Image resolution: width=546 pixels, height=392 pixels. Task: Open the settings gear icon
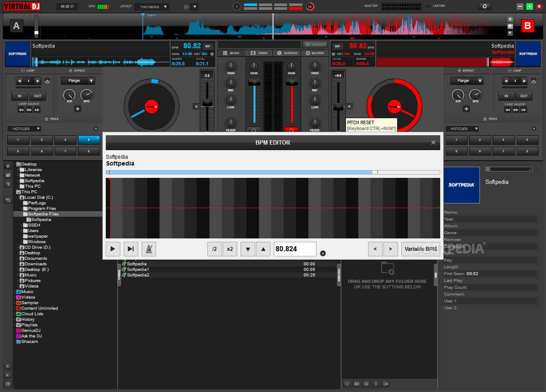484,6
